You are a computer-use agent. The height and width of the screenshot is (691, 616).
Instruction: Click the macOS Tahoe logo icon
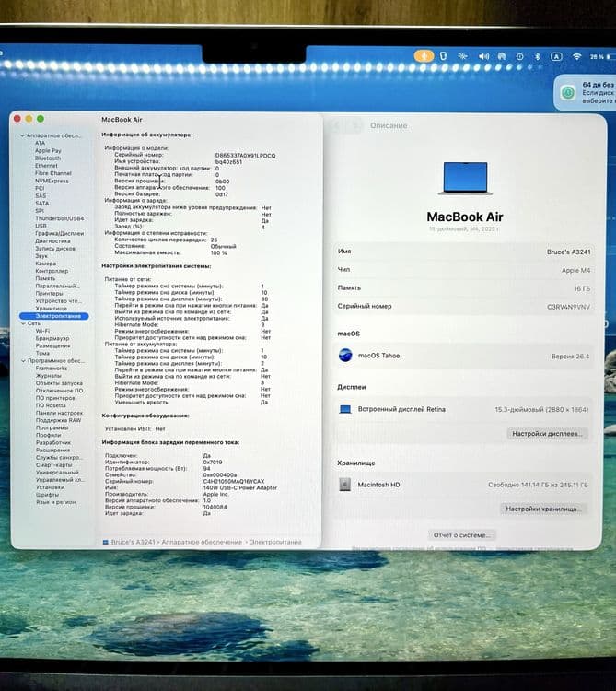pyautogui.click(x=345, y=356)
